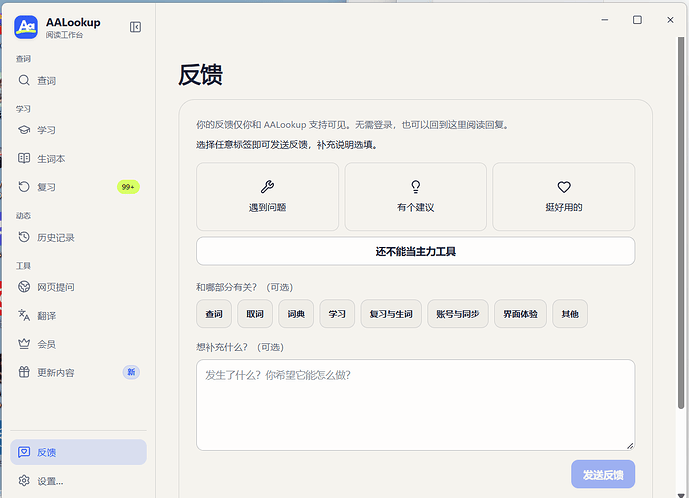Click the open book icon for 生词本

tap(24, 158)
